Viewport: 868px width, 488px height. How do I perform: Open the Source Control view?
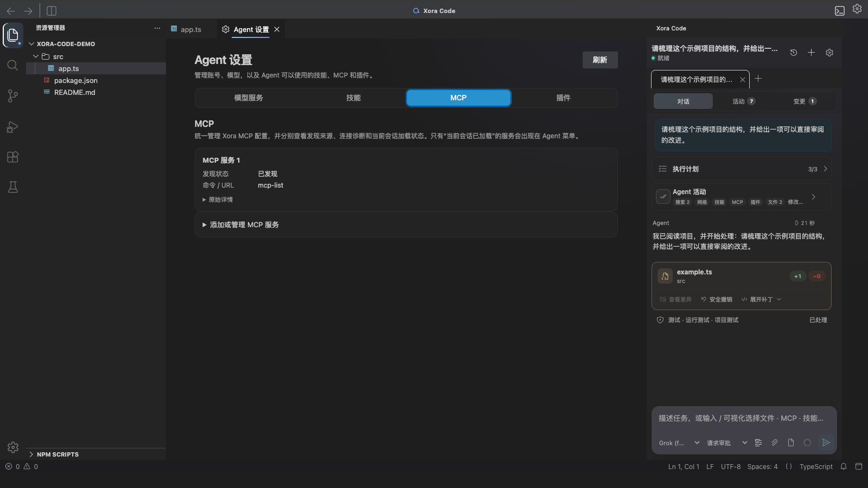(x=13, y=96)
